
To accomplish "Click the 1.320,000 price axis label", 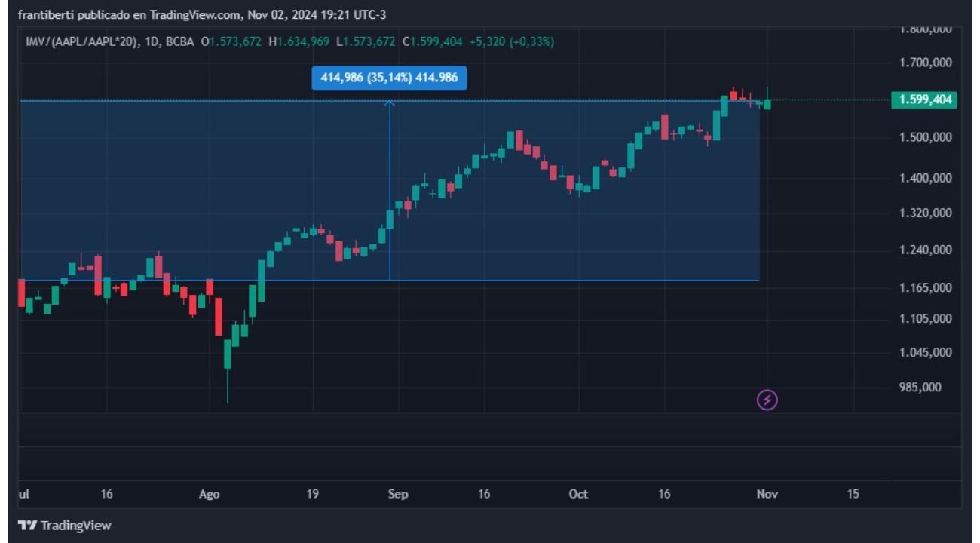I will click(925, 213).
